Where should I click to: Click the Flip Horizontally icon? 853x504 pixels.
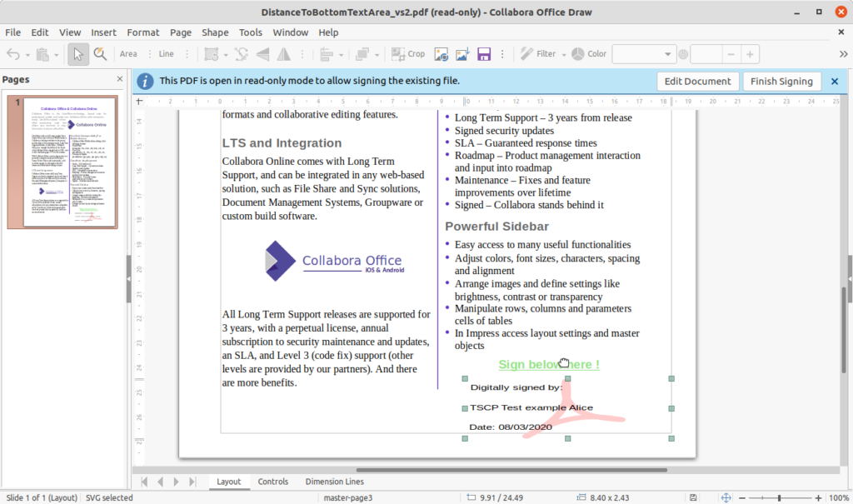[x=283, y=54]
